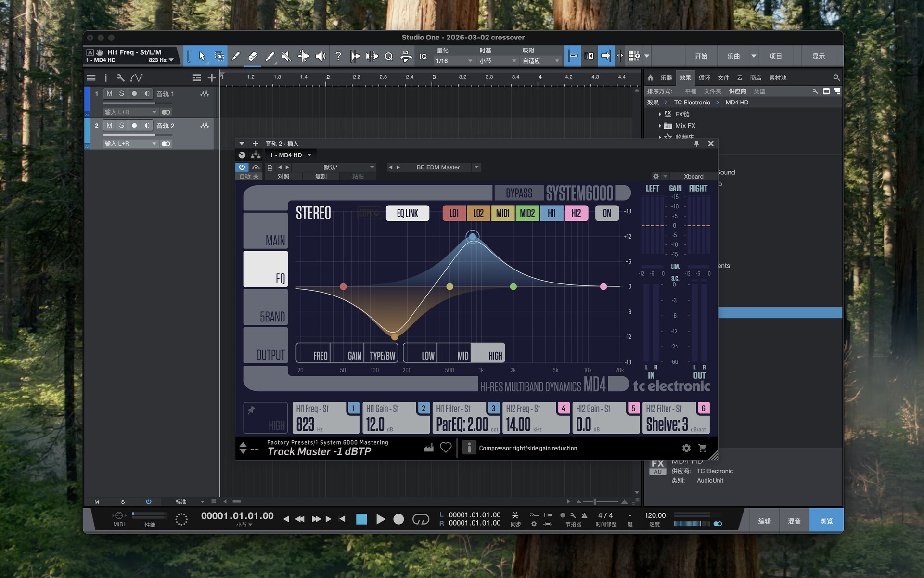Toggle MD4 HD plugin power button
Screen dimensions: 924x578
242,167
